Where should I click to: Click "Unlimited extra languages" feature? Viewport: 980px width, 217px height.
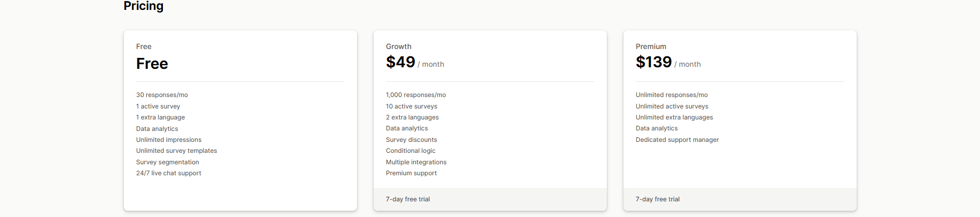674,117
